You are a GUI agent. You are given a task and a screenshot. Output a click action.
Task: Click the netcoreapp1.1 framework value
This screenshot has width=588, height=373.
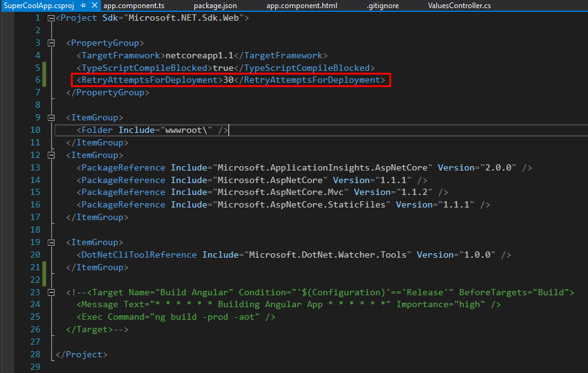tap(199, 56)
